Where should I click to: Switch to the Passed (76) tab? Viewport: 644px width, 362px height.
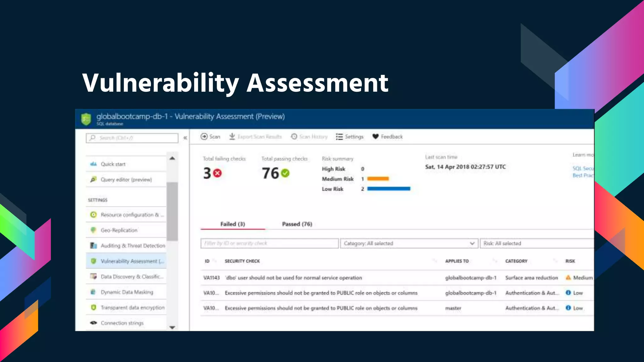[297, 224]
